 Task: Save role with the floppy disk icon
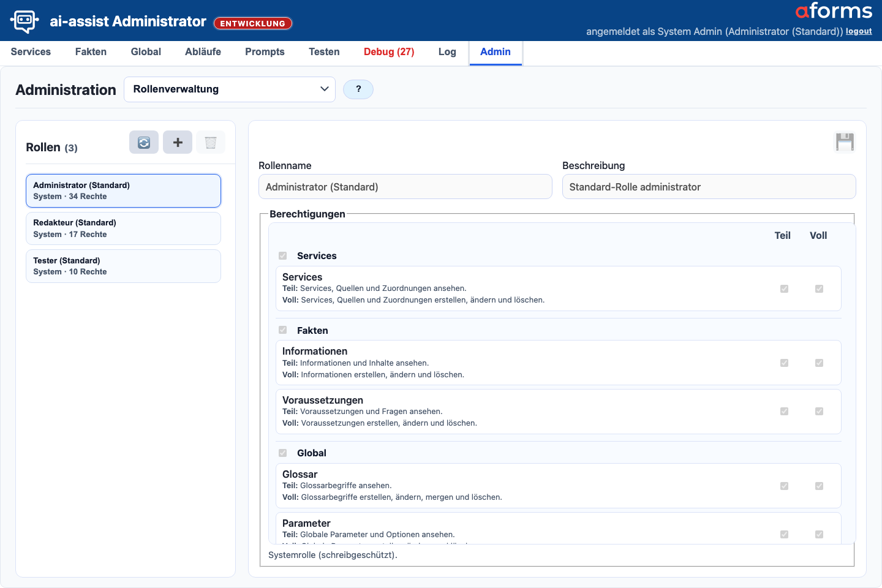coord(845,142)
